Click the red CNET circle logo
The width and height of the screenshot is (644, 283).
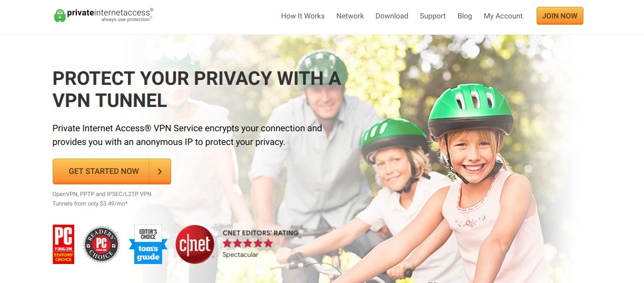coord(195,244)
